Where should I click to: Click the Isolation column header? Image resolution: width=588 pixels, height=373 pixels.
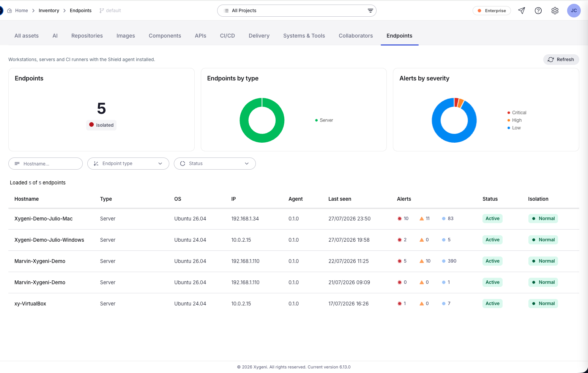pyautogui.click(x=538, y=199)
